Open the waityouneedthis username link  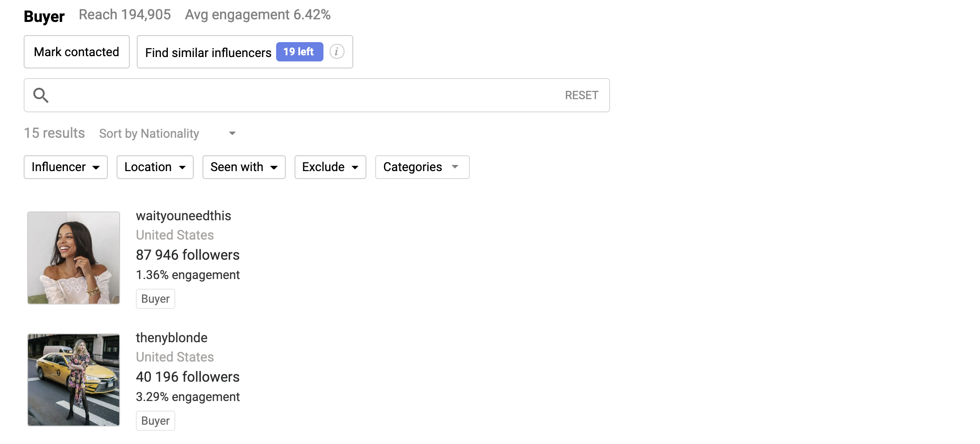tap(183, 216)
